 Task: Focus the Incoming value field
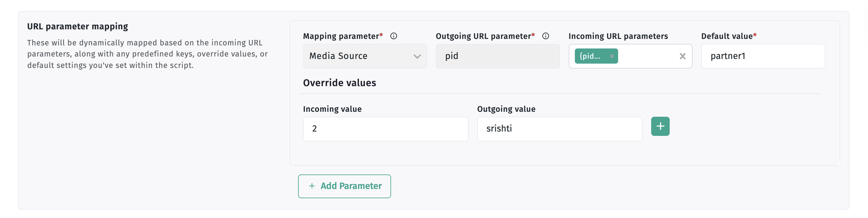(x=386, y=129)
